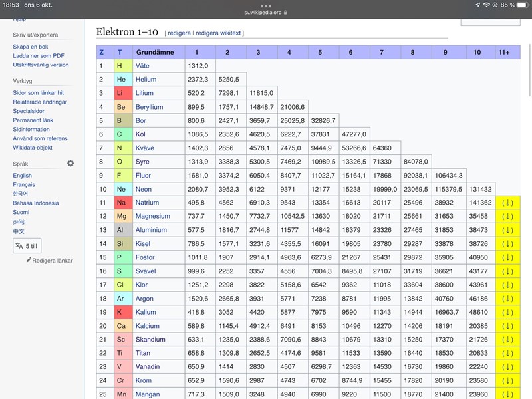Tap the sv.wikipedia.org address field
532x399 pixels.
click(264, 13)
